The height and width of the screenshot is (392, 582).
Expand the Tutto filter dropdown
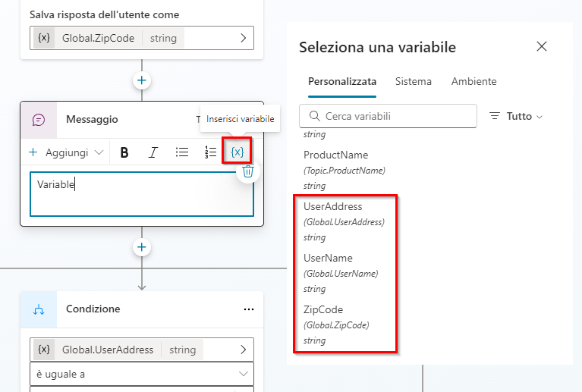tap(516, 117)
